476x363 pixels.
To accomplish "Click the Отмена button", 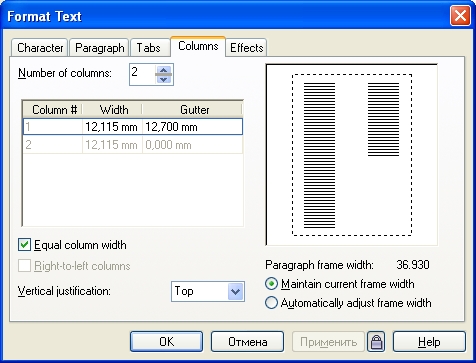I will 247,341.
